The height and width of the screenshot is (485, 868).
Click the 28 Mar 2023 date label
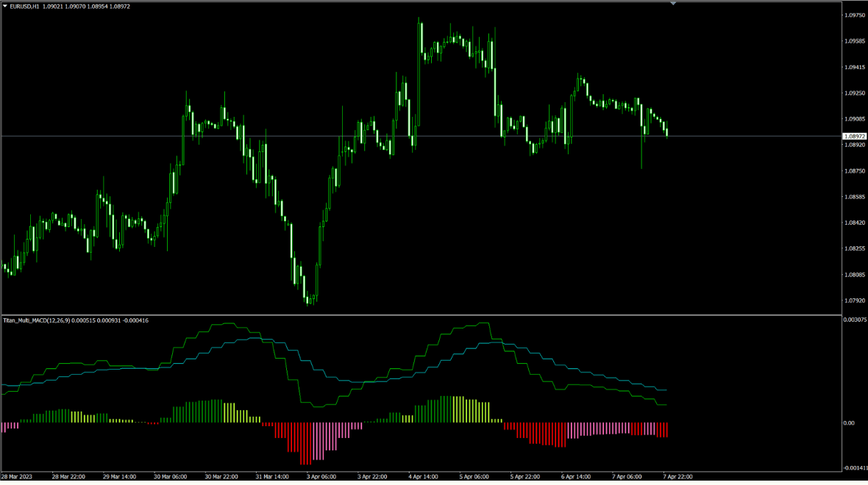pos(18,477)
